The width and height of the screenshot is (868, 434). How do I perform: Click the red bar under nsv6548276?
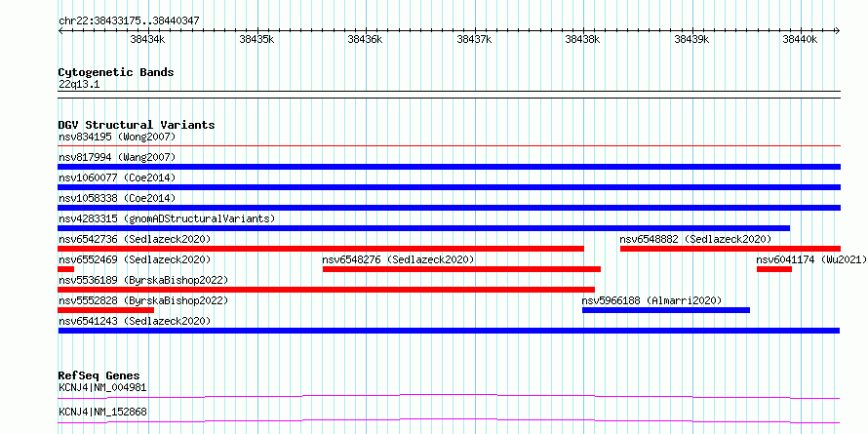click(461, 269)
